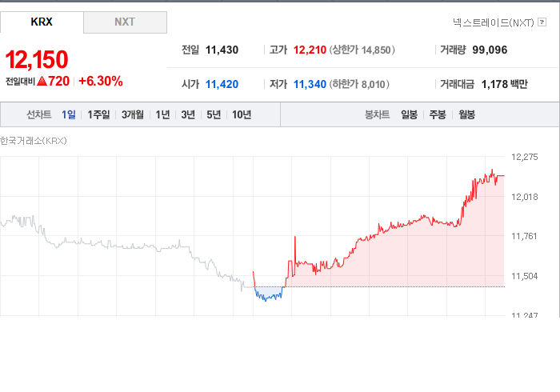
Task: Click the trading volume 99,096
Action: tap(490, 50)
